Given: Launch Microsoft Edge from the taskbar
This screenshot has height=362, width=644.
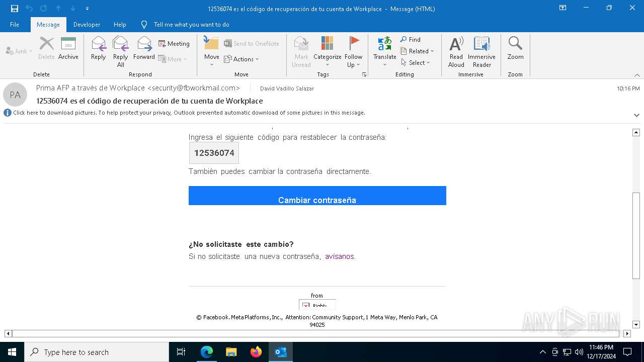Looking at the screenshot, I should click(207, 352).
